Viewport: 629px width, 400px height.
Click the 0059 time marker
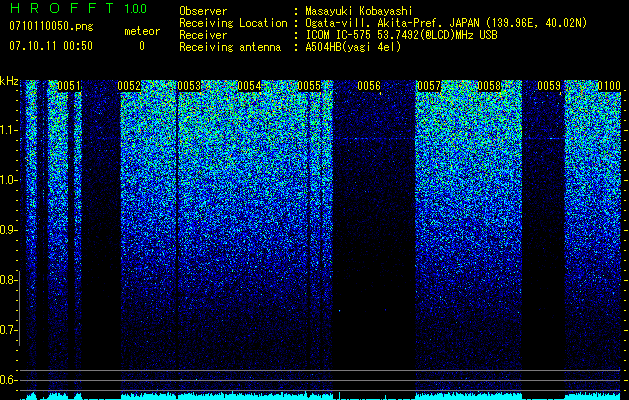click(x=549, y=86)
